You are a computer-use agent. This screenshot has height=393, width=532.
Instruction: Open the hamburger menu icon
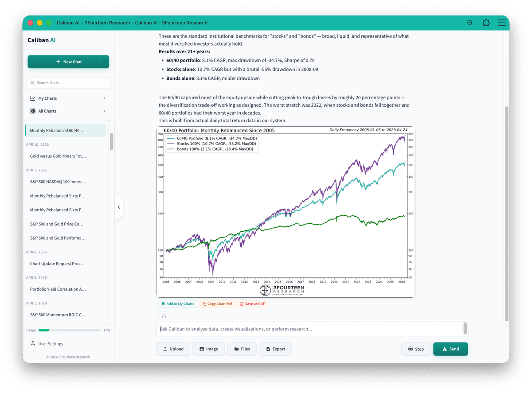[502, 23]
